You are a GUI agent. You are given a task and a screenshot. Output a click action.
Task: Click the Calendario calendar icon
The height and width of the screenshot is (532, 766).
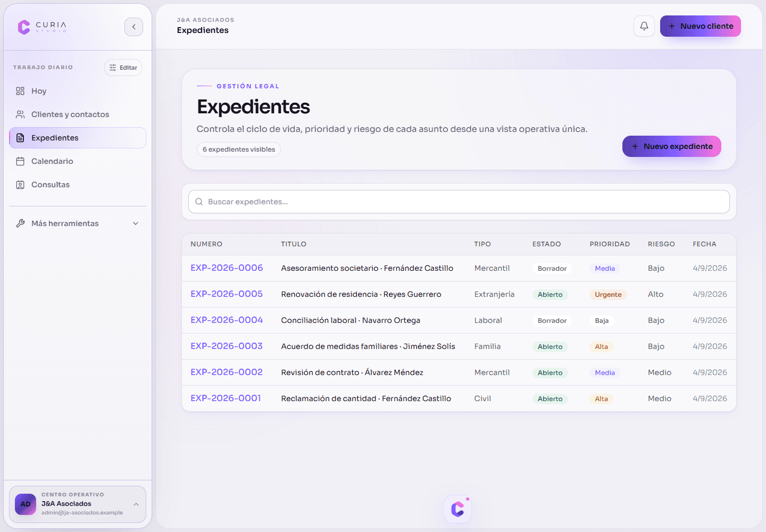click(20, 161)
